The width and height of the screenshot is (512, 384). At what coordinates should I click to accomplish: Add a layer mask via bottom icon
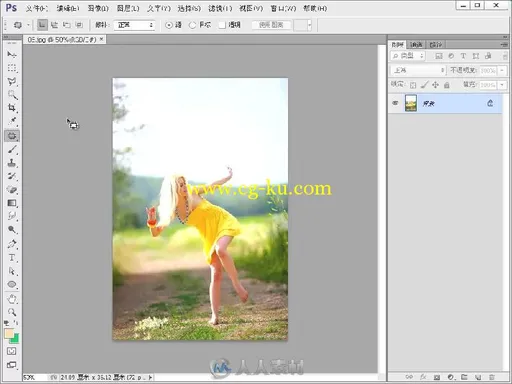tap(437, 377)
